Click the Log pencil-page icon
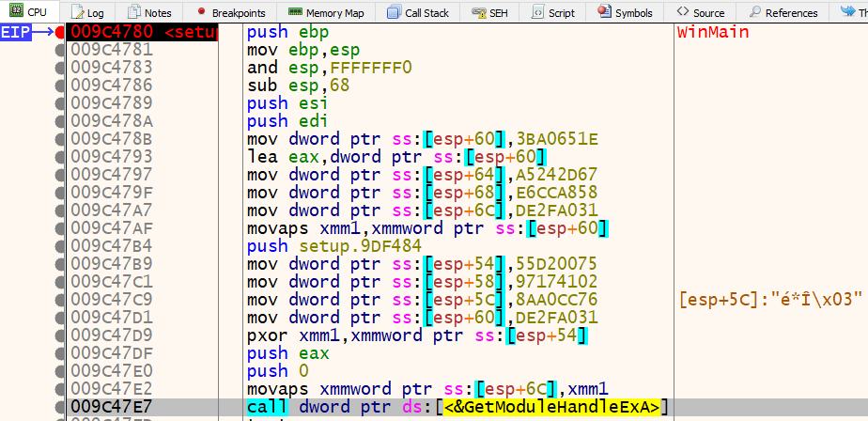The width and height of the screenshot is (868, 421). coord(77,11)
